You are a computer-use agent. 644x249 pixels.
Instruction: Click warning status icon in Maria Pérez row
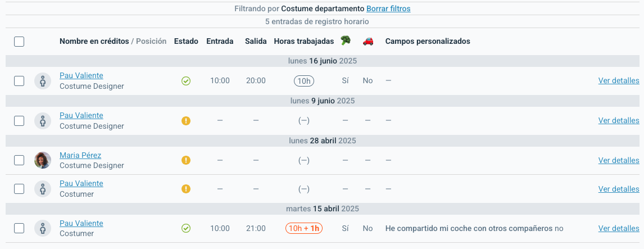(186, 160)
